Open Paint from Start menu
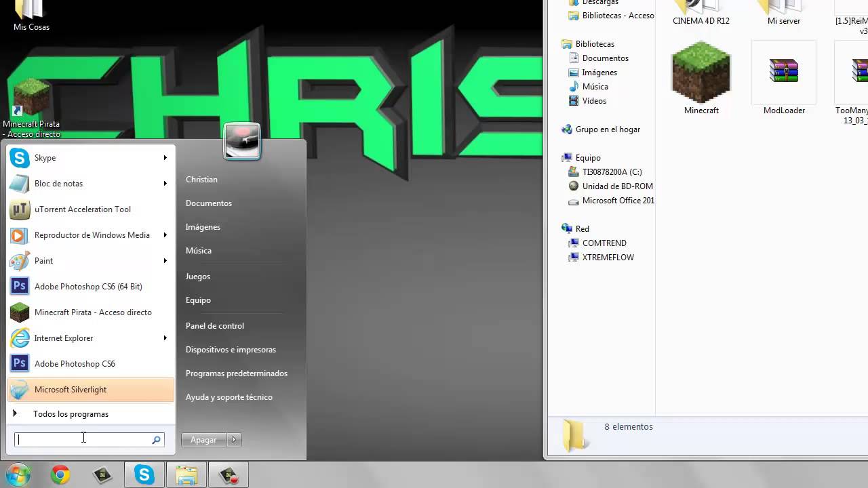868x488 pixels. click(x=91, y=261)
